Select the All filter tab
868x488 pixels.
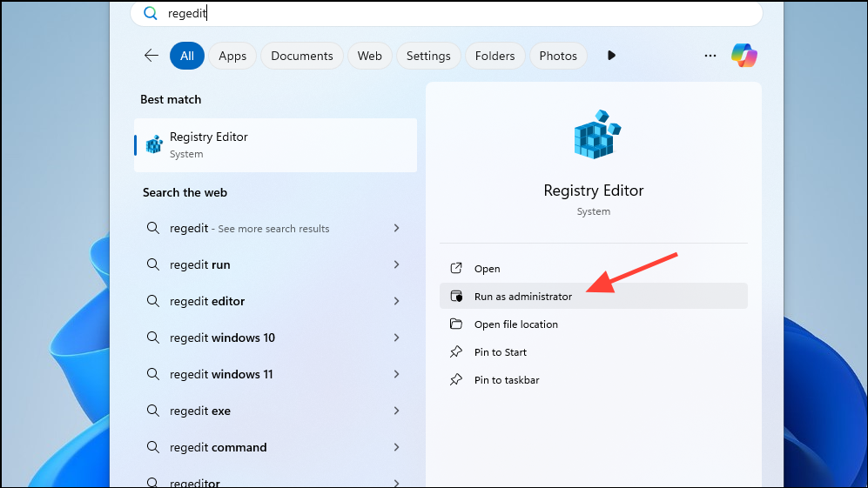pyautogui.click(x=187, y=56)
